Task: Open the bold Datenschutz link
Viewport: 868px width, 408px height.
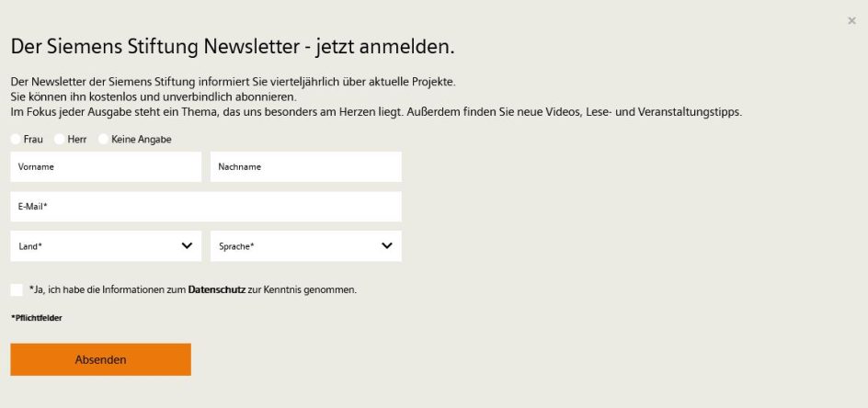Action: click(217, 289)
